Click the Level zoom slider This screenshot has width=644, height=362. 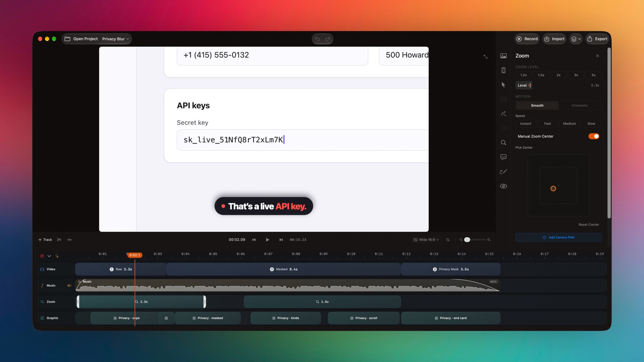(558, 85)
